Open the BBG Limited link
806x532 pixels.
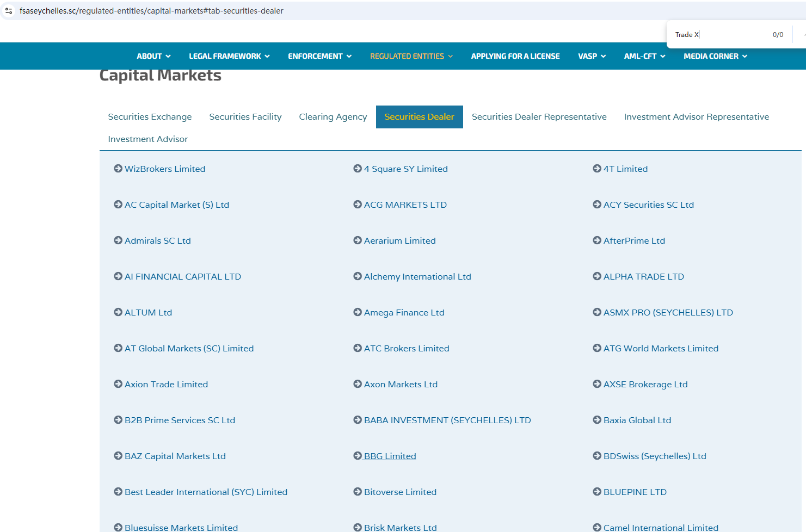tap(390, 456)
